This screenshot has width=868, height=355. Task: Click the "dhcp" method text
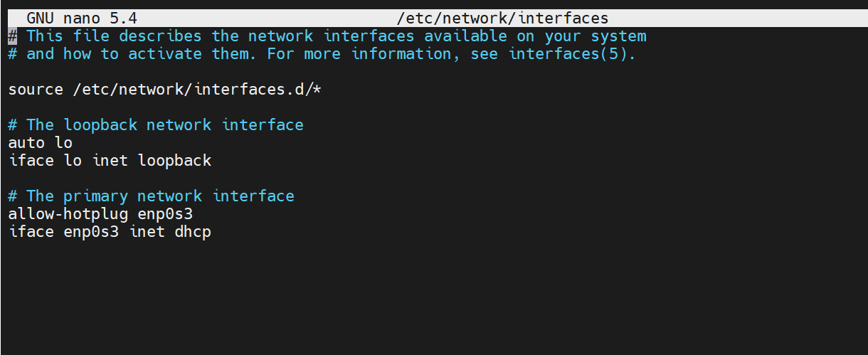pos(193,232)
